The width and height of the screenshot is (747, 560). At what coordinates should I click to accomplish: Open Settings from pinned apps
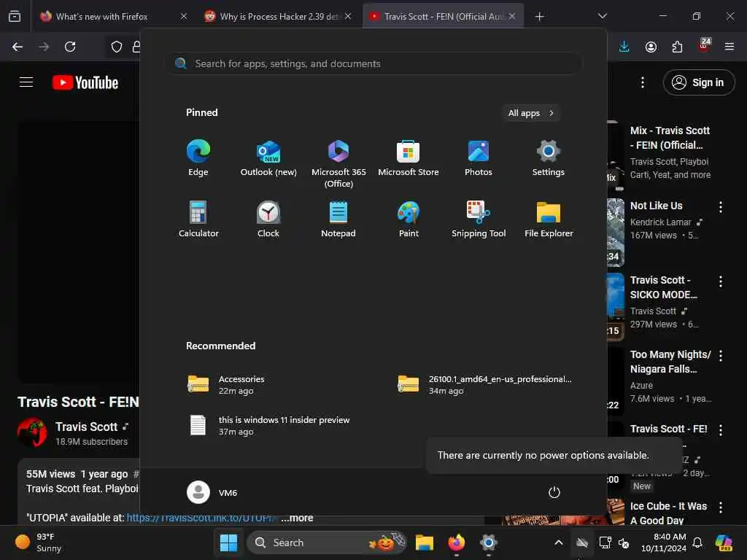tap(549, 158)
